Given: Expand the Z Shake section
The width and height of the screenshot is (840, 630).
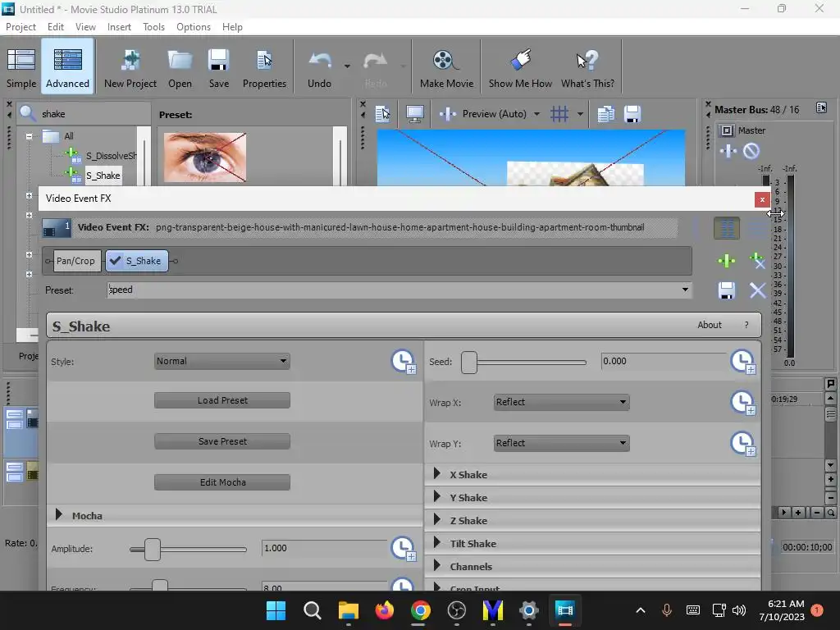Looking at the screenshot, I should pyautogui.click(x=436, y=519).
